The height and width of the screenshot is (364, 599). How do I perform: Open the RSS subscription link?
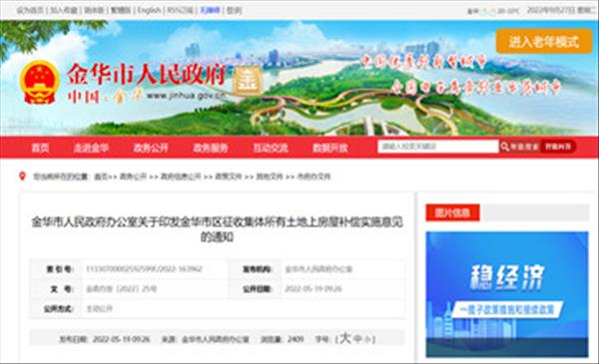click(x=180, y=10)
